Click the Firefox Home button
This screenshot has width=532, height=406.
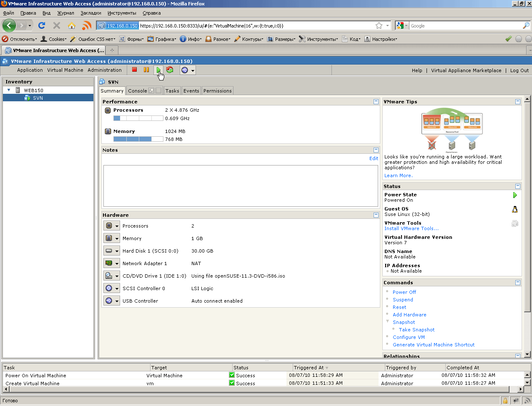pyautogui.click(x=72, y=25)
